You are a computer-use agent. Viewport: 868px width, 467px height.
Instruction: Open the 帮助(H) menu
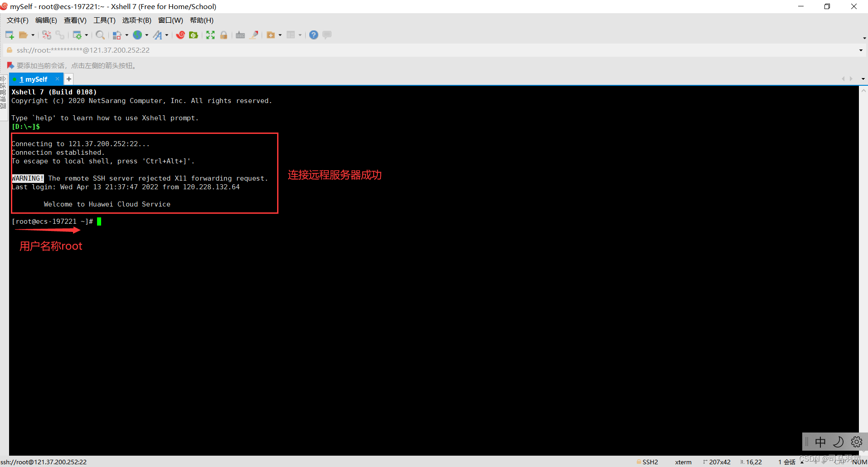202,20
